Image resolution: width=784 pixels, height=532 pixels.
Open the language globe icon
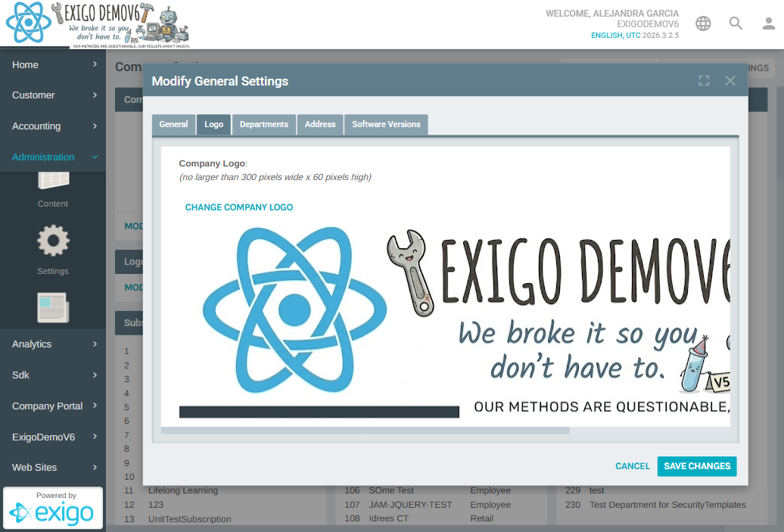703,23
